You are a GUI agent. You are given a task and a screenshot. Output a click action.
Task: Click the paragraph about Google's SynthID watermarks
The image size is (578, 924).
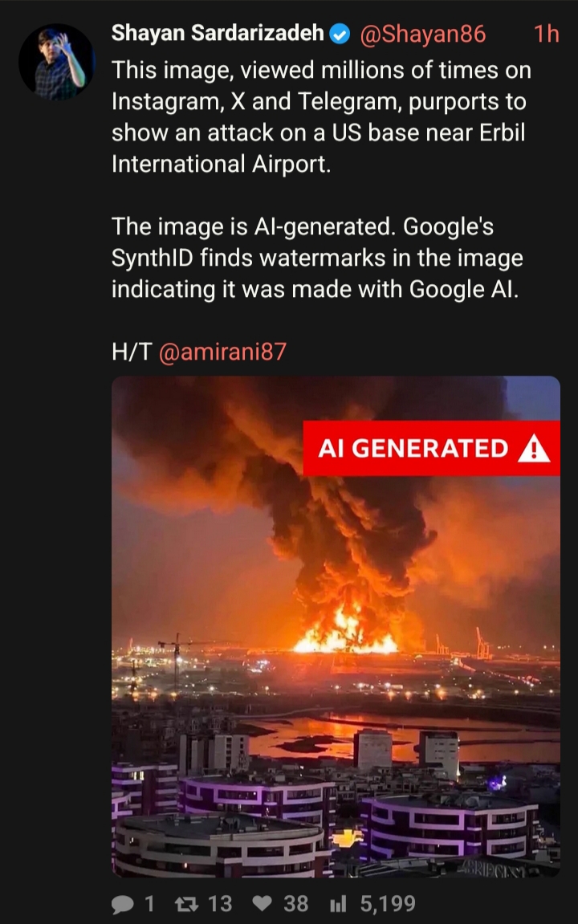click(318, 258)
